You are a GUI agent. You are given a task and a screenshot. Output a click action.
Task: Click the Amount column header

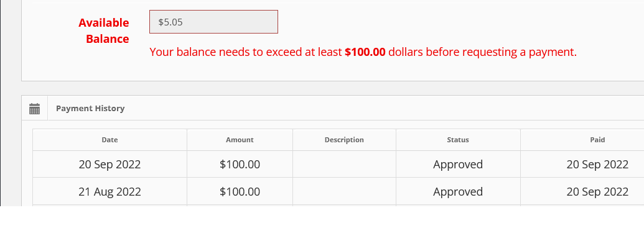[x=240, y=140]
